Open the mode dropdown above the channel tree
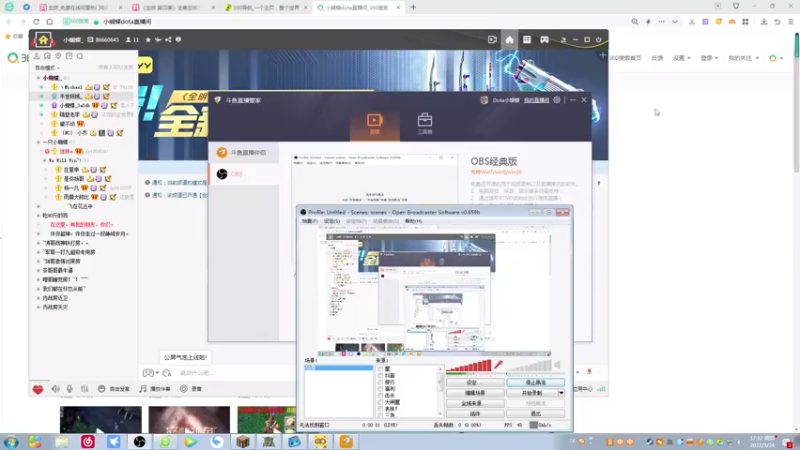The height and width of the screenshot is (450, 800). coord(47,68)
